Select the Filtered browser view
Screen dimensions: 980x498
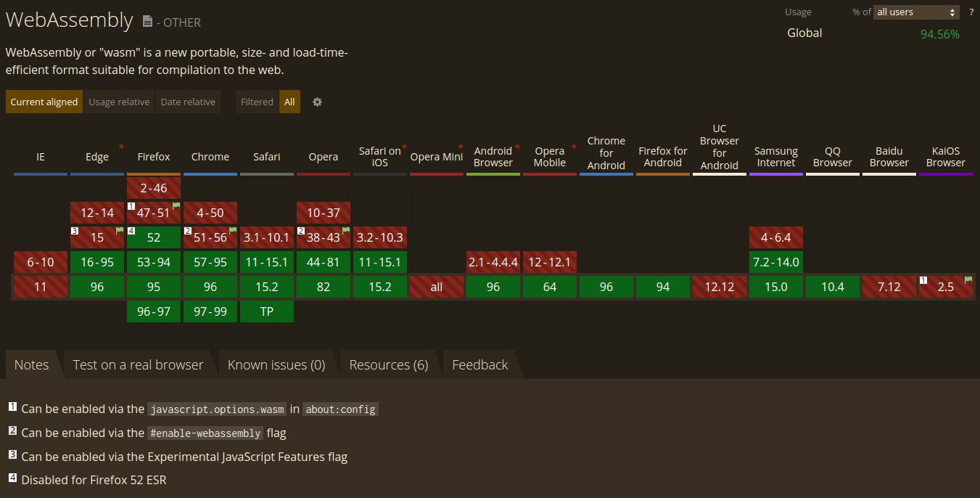pos(257,102)
